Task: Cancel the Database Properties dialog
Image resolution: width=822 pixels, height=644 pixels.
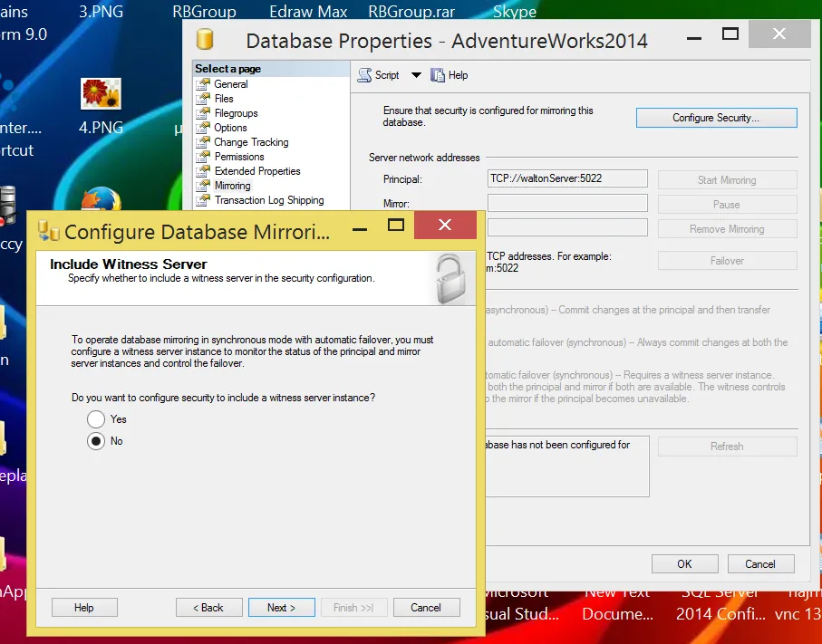Action: (760, 563)
